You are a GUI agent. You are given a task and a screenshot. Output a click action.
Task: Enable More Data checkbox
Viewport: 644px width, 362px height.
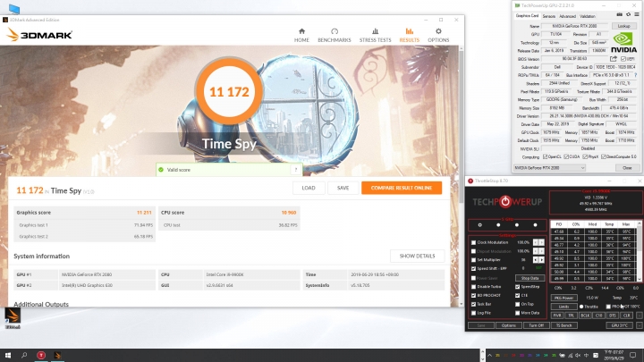click(x=518, y=313)
